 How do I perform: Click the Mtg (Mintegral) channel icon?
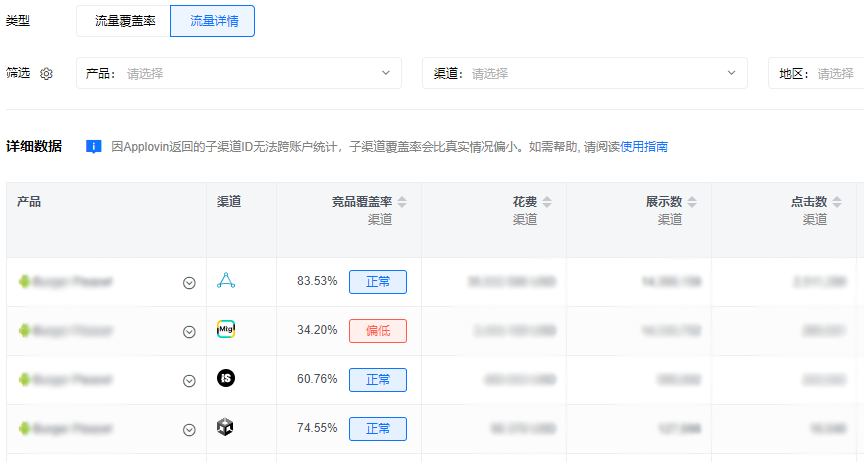tap(226, 329)
